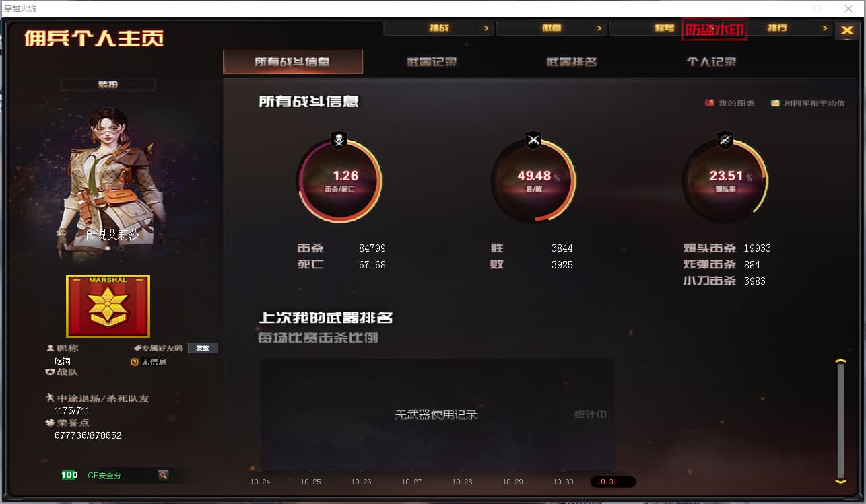Expand the 徽章 dropdown arrow
Image resolution: width=866 pixels, height=504 pixels.
tap(599, 28)
